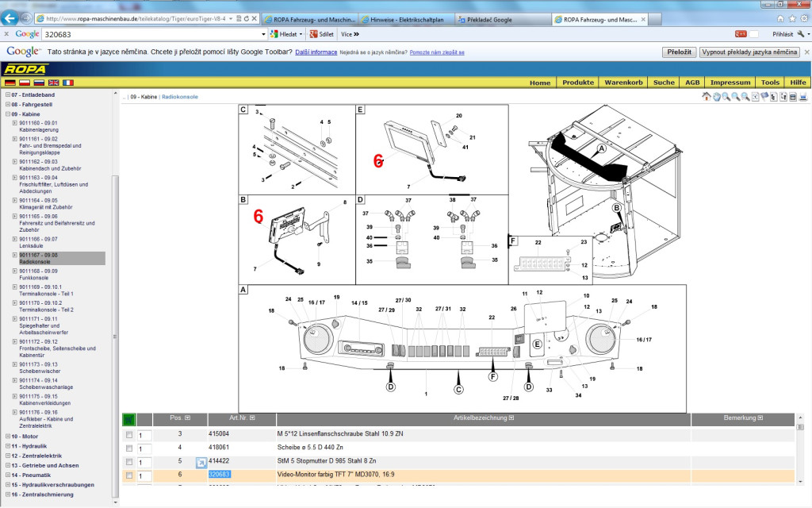Switch catalog language to German flag
Image resolution: width=812 pixels, height=508 pixels.
tap(10, 83)
